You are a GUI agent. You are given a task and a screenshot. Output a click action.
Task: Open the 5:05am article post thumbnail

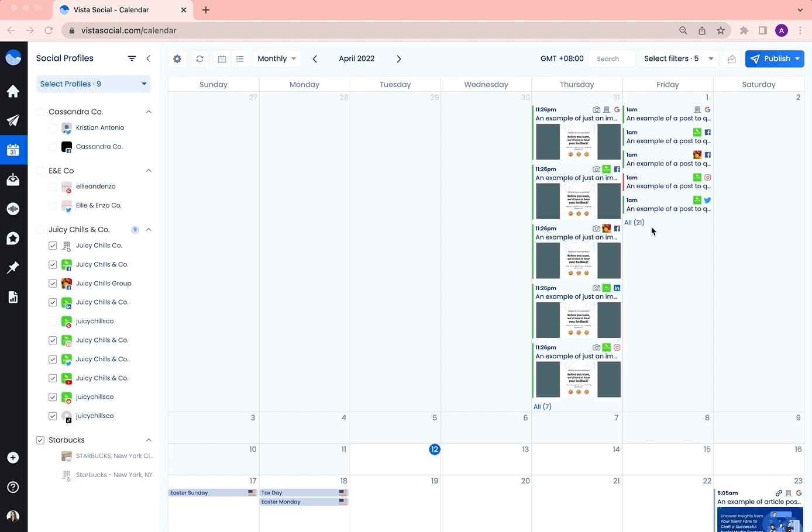click(x=760, y=519)
